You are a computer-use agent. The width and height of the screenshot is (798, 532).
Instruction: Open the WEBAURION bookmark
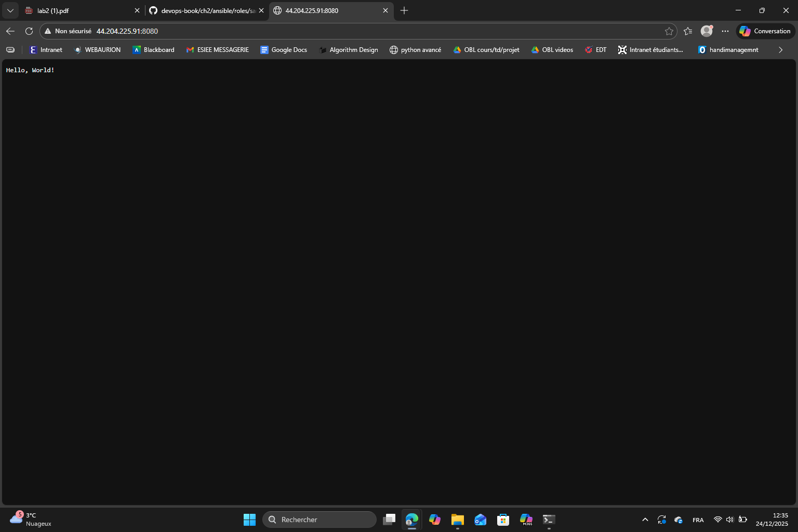[97, 49]
